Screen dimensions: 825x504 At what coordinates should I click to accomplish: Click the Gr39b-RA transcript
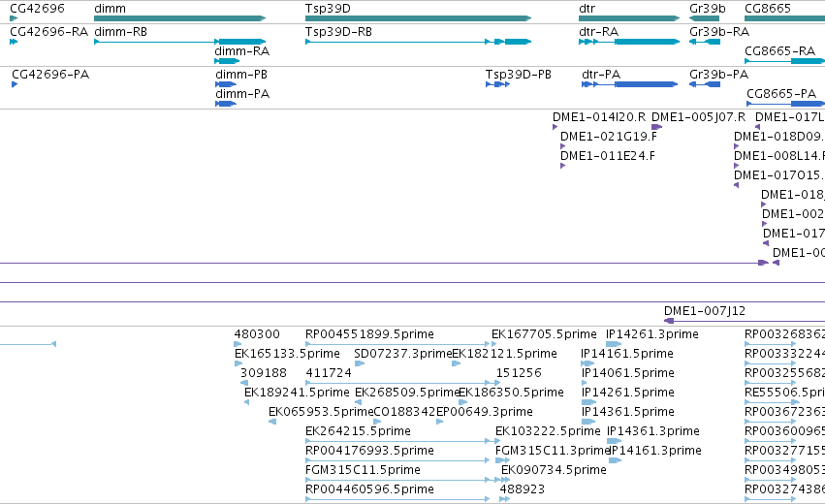[705, 42]
